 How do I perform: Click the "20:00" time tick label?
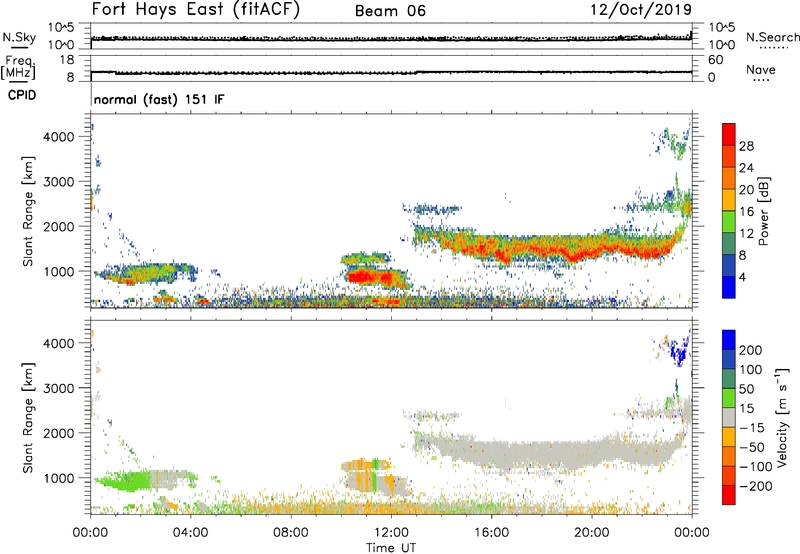(x=591, y=533)
